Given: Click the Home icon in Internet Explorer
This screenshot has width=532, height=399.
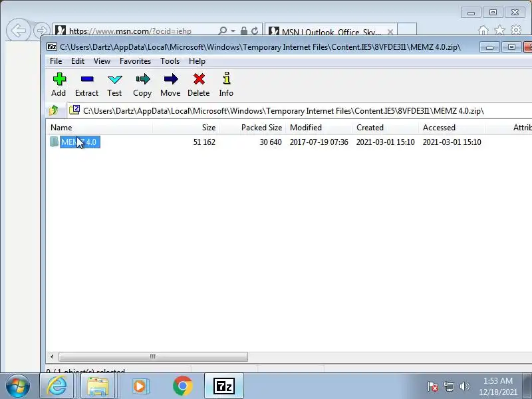Looking at the screenshot, I should (483, 30).
